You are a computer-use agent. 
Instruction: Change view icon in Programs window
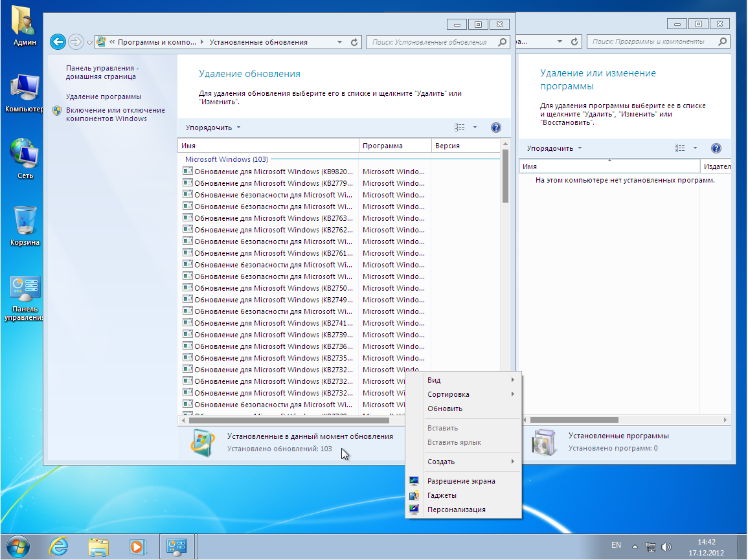click(680, 148)
